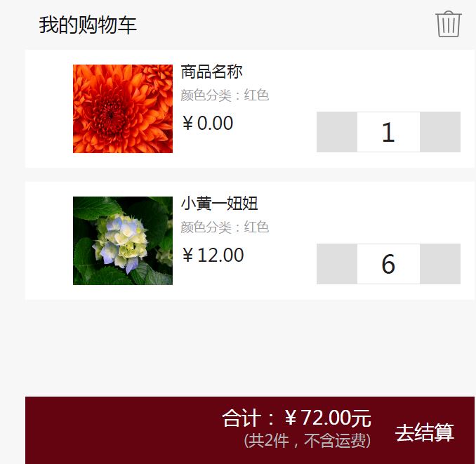
Task: Click 颜色分类：红色 under 商品名称
Action: coord(225,95)
